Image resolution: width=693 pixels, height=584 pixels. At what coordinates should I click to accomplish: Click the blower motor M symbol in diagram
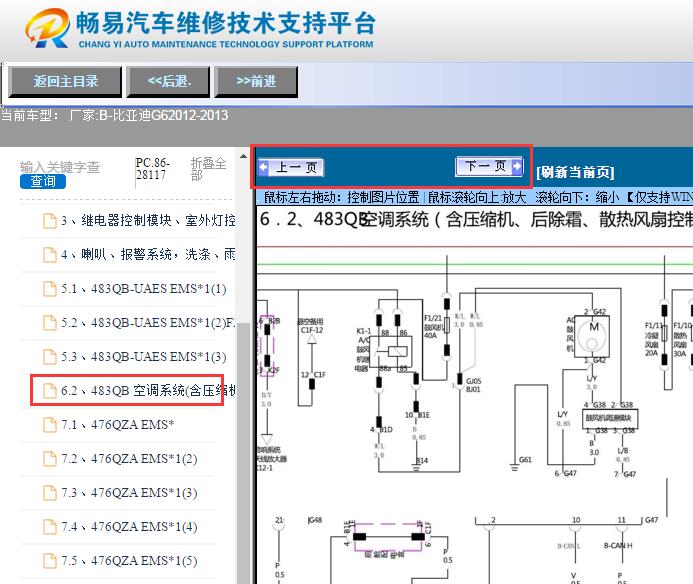[x=594, y=336]
